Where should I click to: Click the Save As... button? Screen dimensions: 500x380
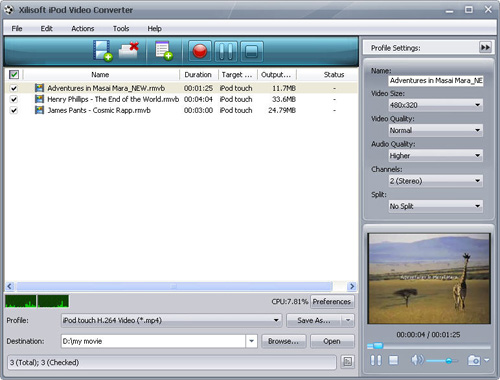pos(314,320)
